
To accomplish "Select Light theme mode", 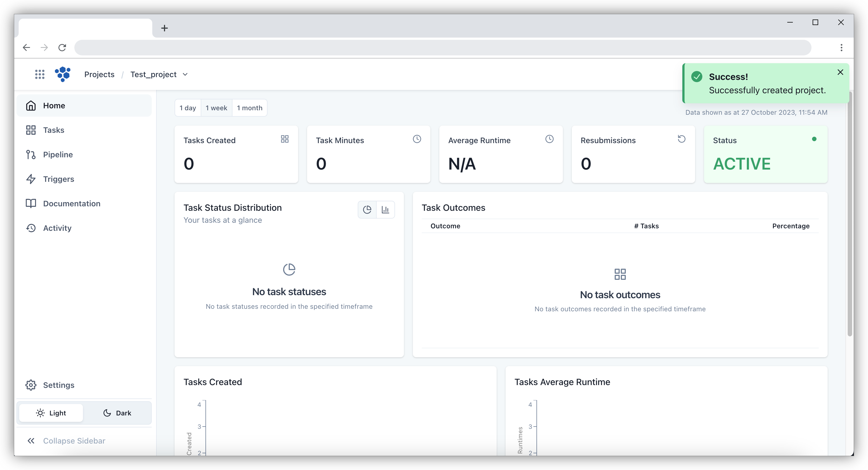I will [51, 413].
